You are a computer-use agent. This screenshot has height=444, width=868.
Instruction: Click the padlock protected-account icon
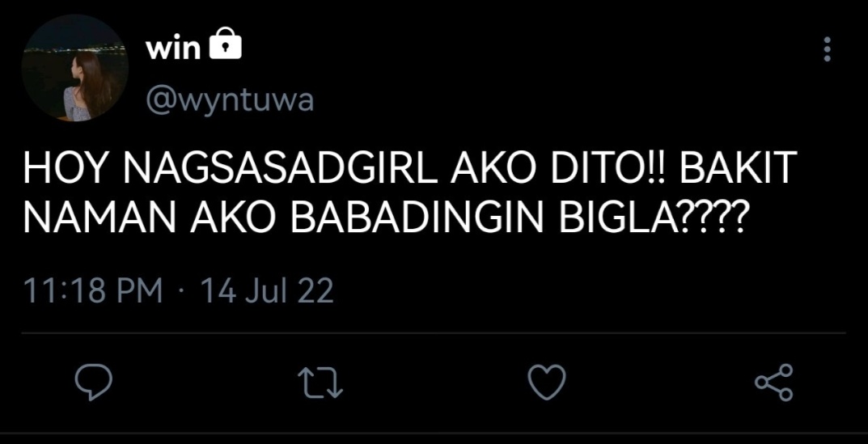(226, 44)
